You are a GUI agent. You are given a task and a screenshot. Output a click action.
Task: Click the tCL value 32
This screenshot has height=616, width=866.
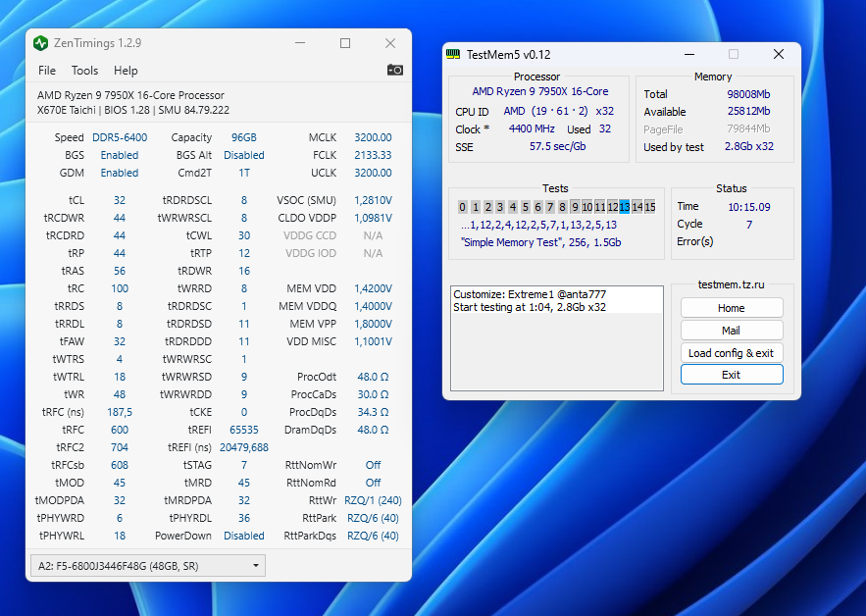click(x=120, y=200)
